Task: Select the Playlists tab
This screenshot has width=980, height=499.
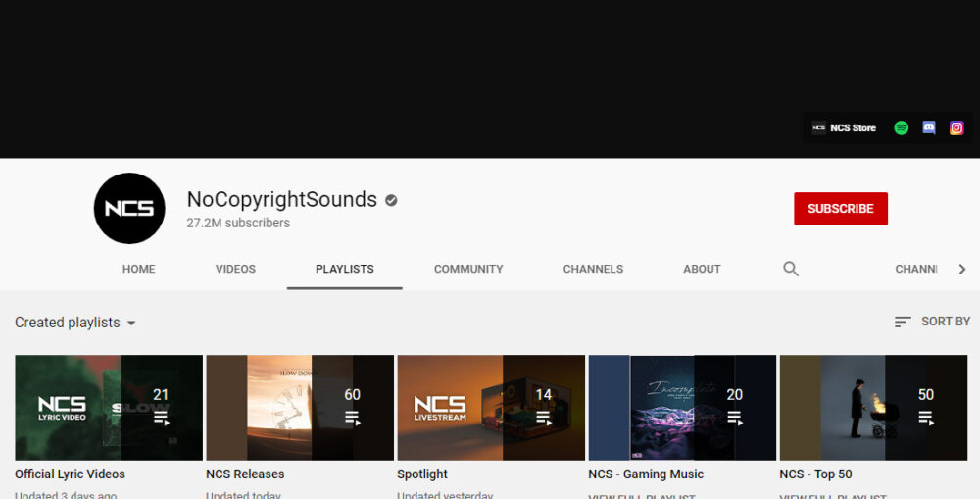Action: [x=344, y=269]
